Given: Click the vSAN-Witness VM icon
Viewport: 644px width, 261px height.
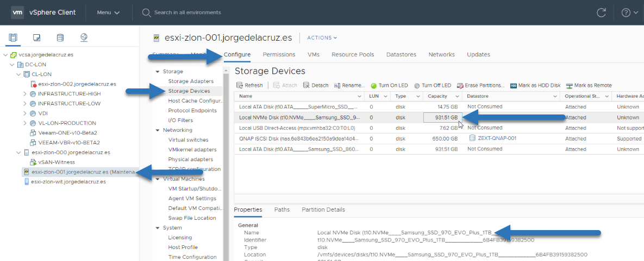Looking at the screenshot, I should click(34, 162).
